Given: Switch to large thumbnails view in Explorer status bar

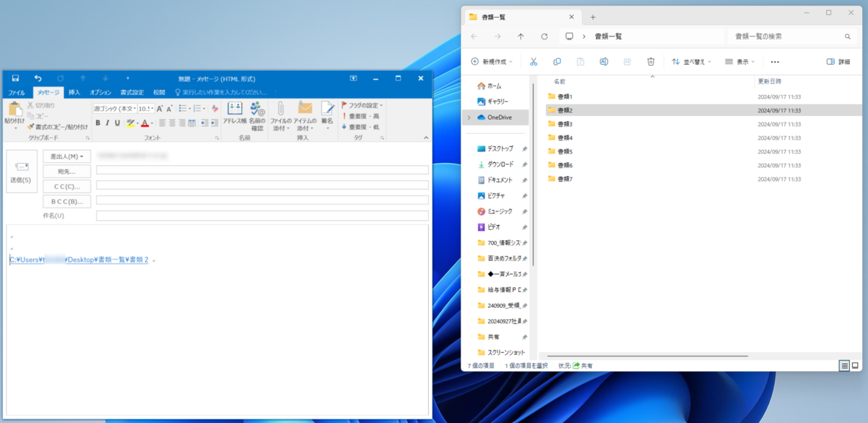Looking at the screenshot, I should [x=855, y=365].
